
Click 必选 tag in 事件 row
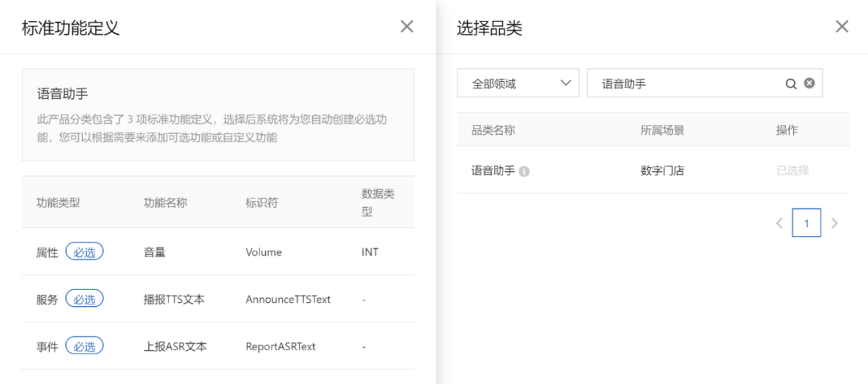(84, 346)
